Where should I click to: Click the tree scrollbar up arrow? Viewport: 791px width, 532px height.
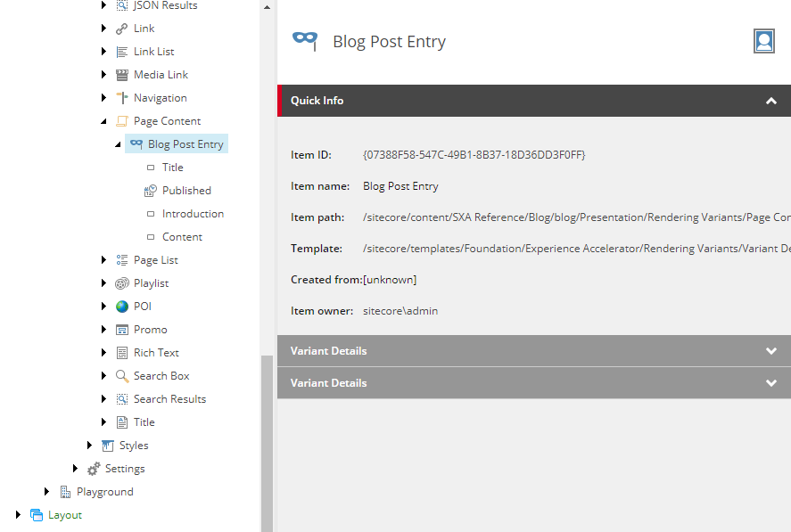tap(267, 7)
